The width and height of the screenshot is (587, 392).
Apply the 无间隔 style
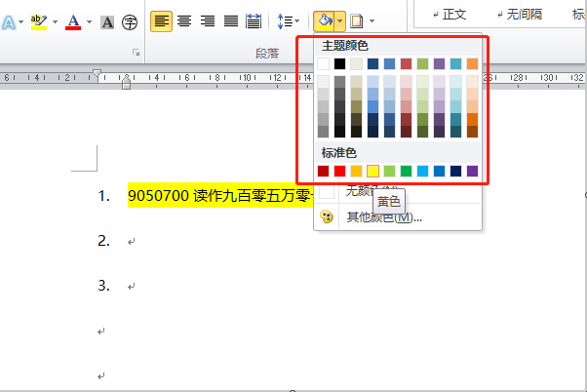pyautogui.click(x=520, y=15)
